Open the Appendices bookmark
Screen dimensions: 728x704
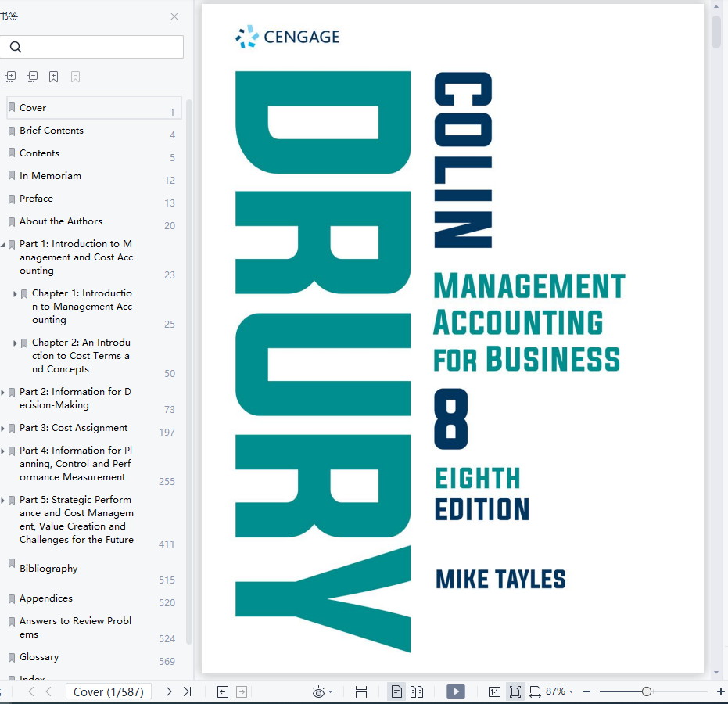[x=46, y=598]
